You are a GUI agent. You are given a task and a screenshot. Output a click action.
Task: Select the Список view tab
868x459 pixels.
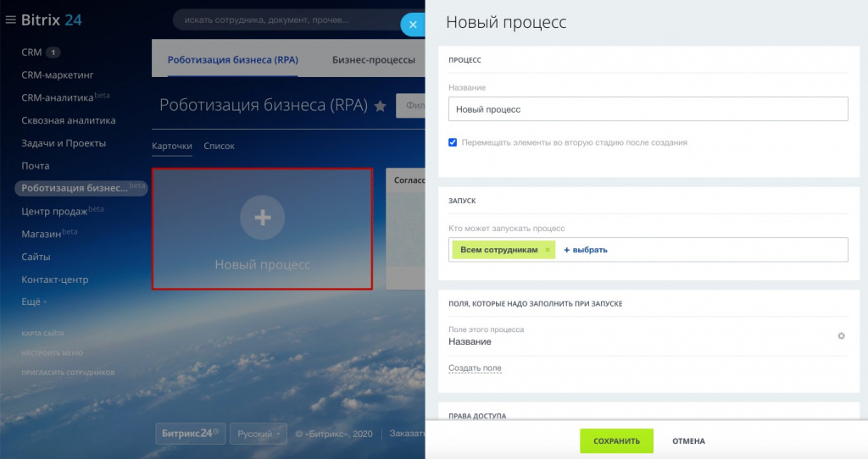(x=219, y=146)
